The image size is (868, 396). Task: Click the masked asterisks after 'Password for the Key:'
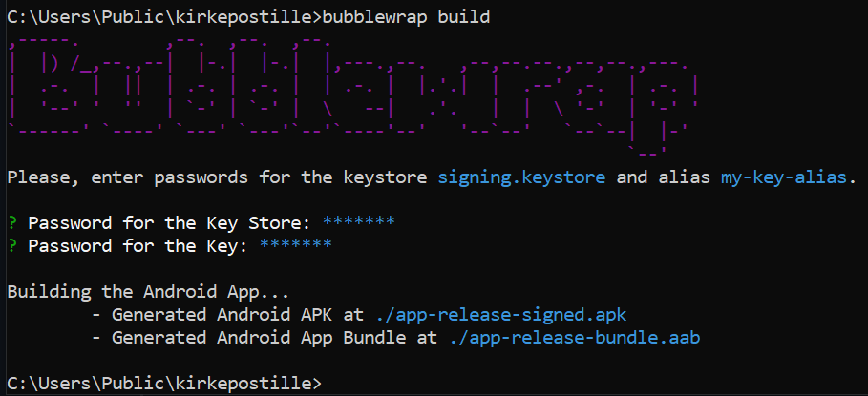coord(296,244)
